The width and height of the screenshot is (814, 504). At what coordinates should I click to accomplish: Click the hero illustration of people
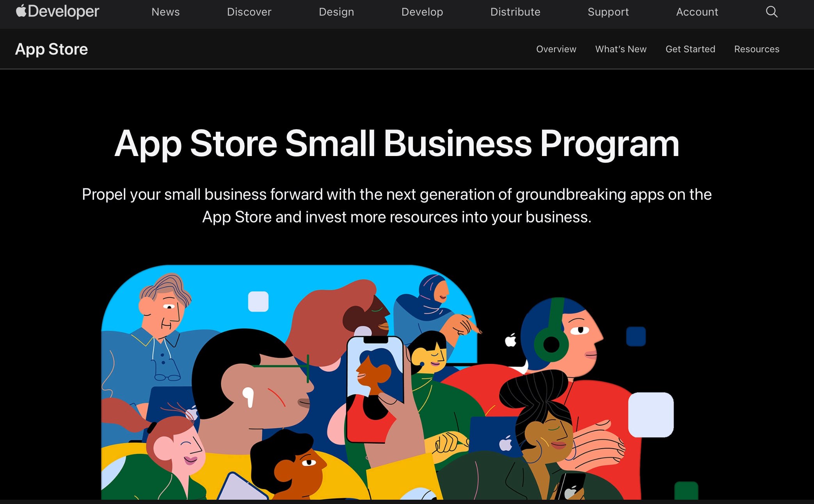tap(400, 382)
